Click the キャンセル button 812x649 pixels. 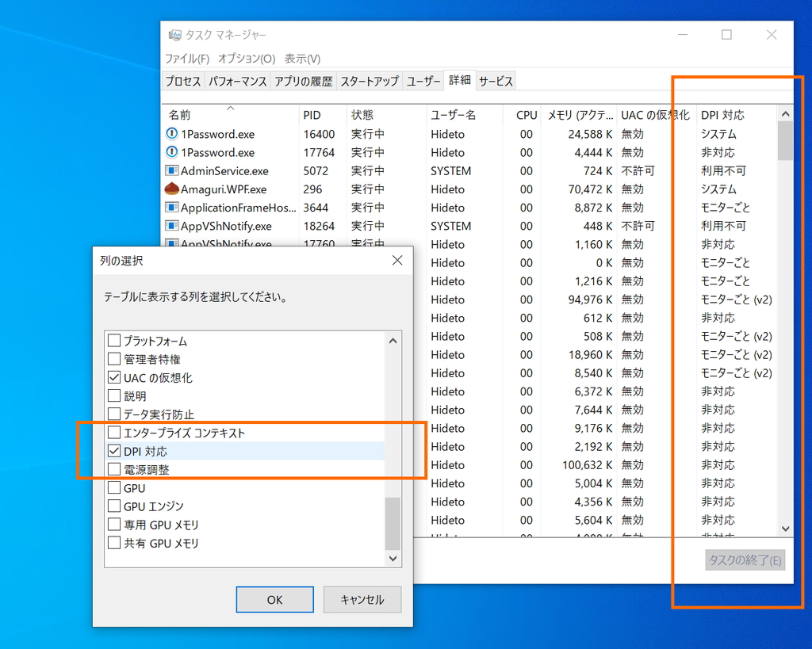[362, 599]
